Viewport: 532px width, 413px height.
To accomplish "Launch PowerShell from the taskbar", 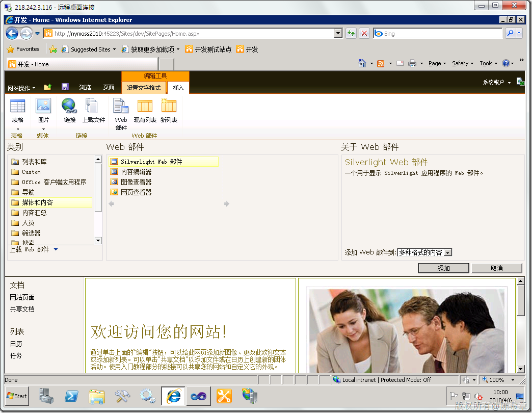I will point(71,396).
